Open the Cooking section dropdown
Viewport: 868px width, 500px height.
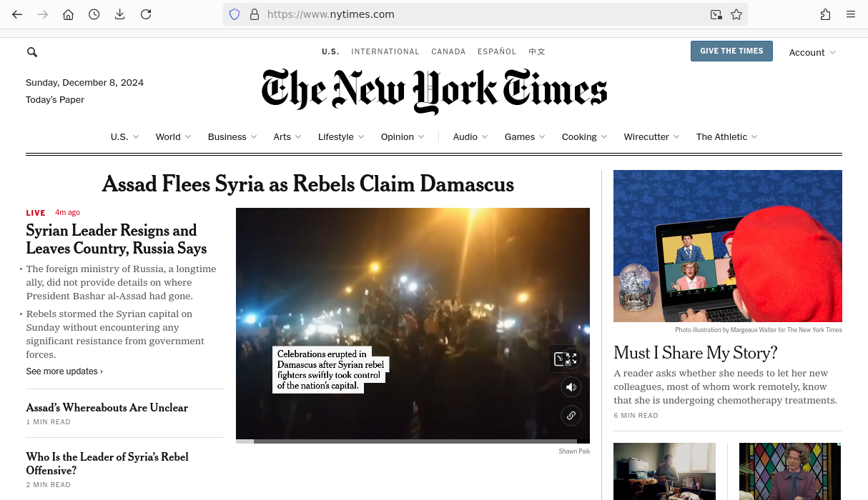[x=584, y=136]
